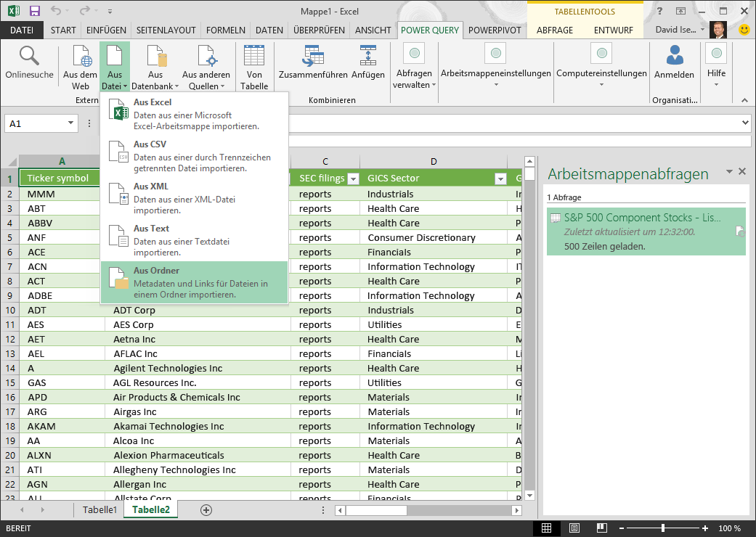The width and height of the screenshot is (756, 537).
Task: Expand Aus anderen Quellen menu
Action: (206, 67)
